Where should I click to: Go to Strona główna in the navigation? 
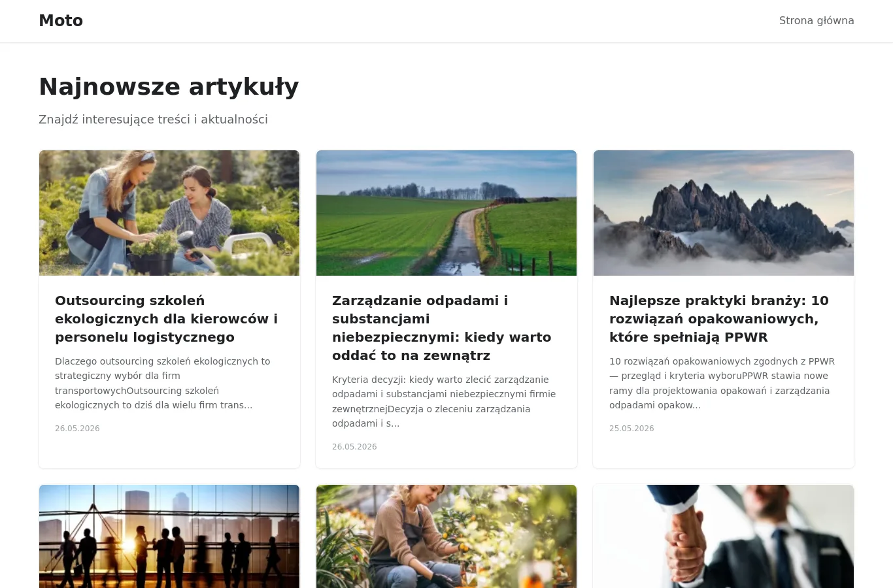817,21
